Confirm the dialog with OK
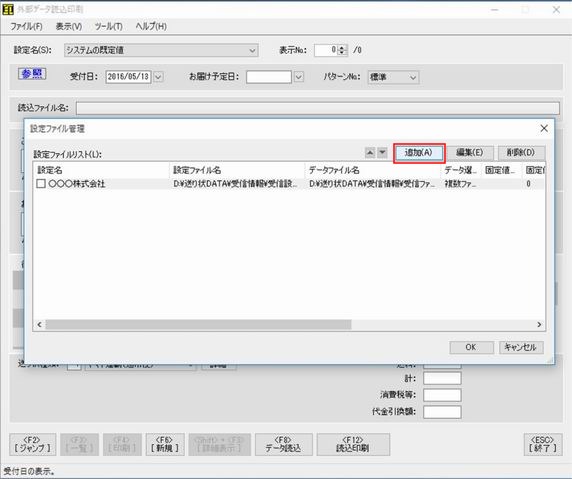This screenshot has height=479, width=572. (471, 347)
